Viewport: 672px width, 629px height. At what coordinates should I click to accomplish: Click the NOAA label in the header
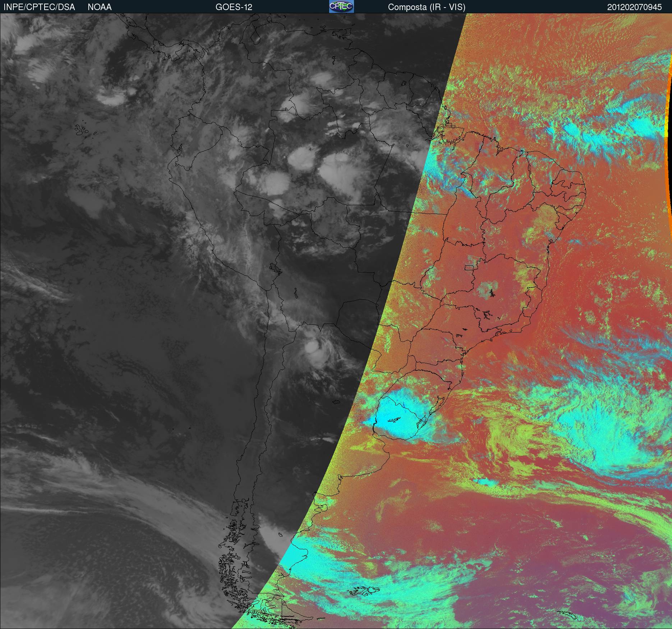100,7
